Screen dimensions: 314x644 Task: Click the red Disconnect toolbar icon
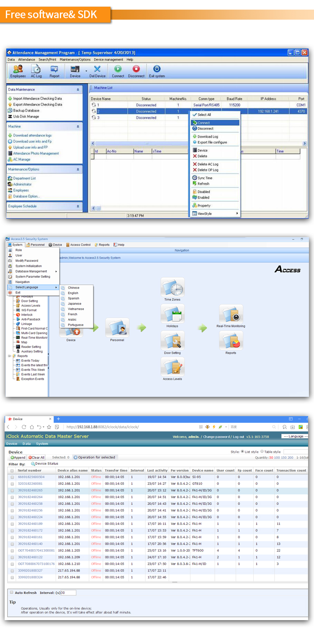click(x=136, y=70)
